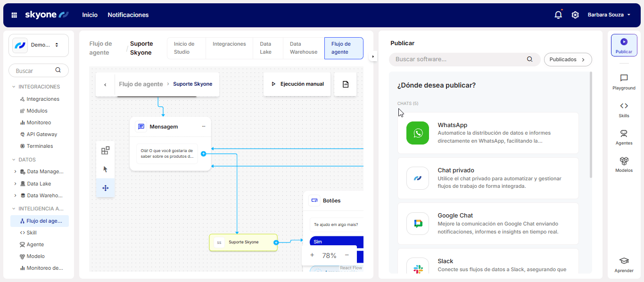Click the Publicados button

pyautogui.click(x=568, y=60)
